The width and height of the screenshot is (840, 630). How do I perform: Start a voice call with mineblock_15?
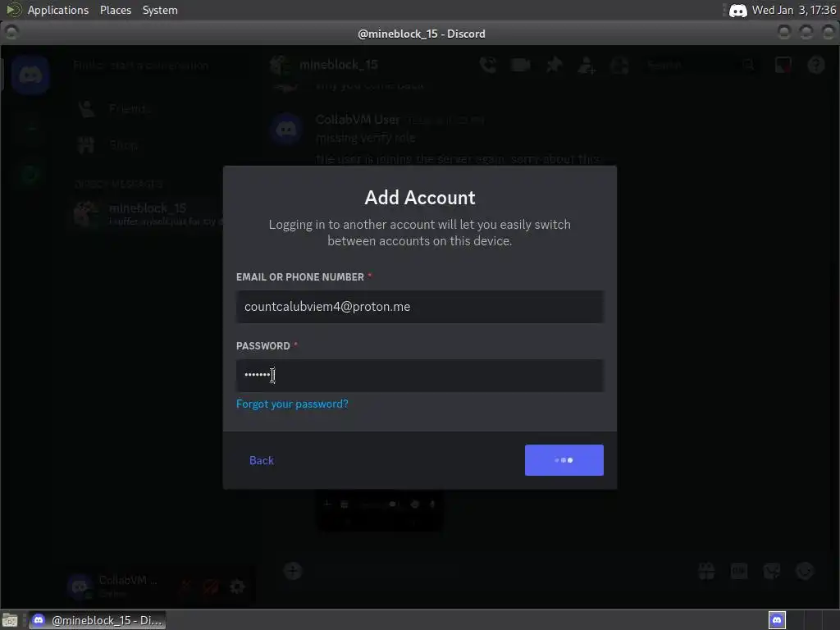(x=488, y=66)
